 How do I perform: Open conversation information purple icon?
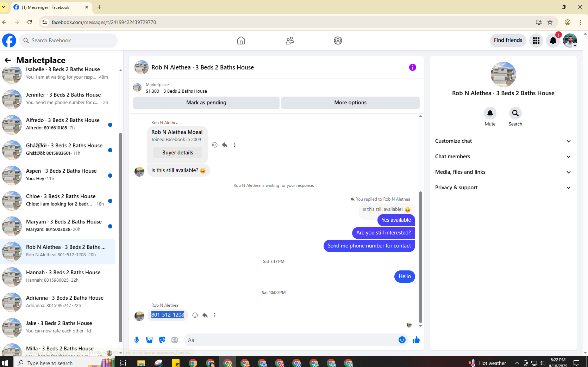coord(413,67)
